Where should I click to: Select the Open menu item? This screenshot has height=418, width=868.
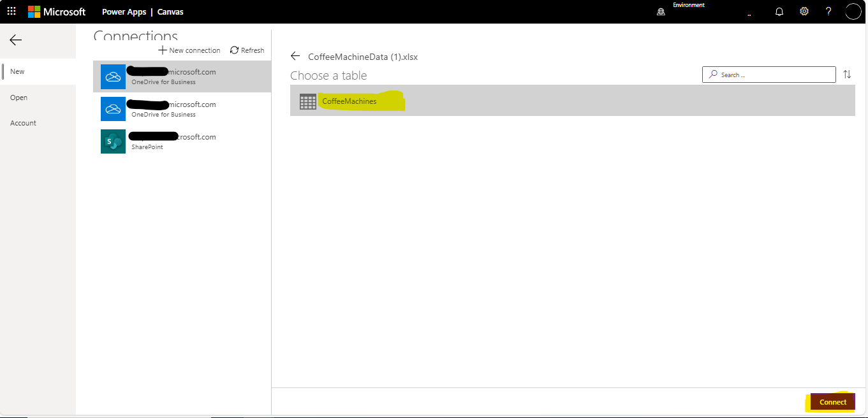coord(38,97)
